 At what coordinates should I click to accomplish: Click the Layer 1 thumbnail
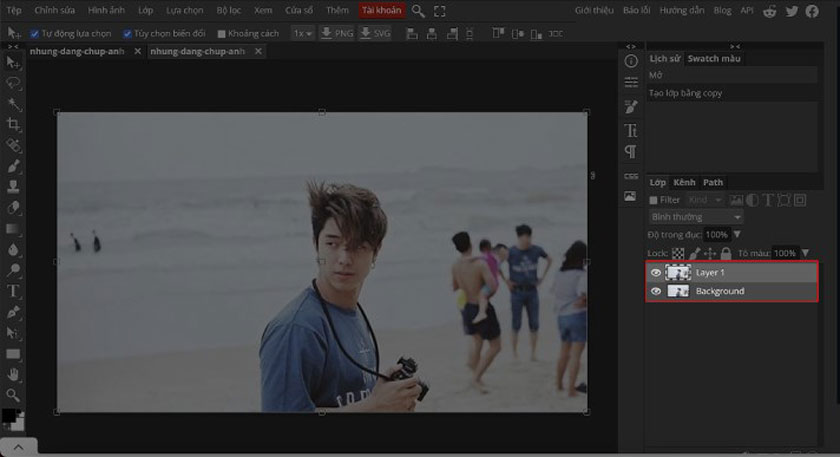coord(678,273)
